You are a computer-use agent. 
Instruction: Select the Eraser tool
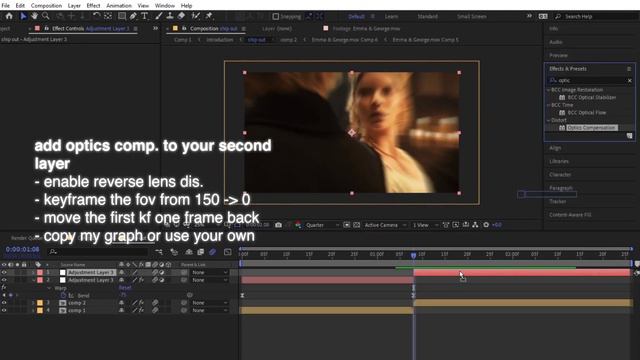pyautogui.click(x=181, y=16)
